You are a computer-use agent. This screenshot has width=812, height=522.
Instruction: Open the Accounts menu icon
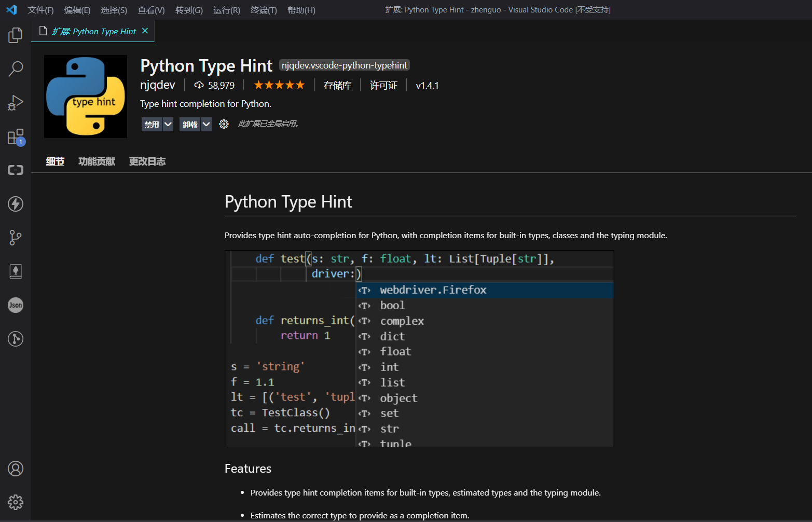pos(16,469)
